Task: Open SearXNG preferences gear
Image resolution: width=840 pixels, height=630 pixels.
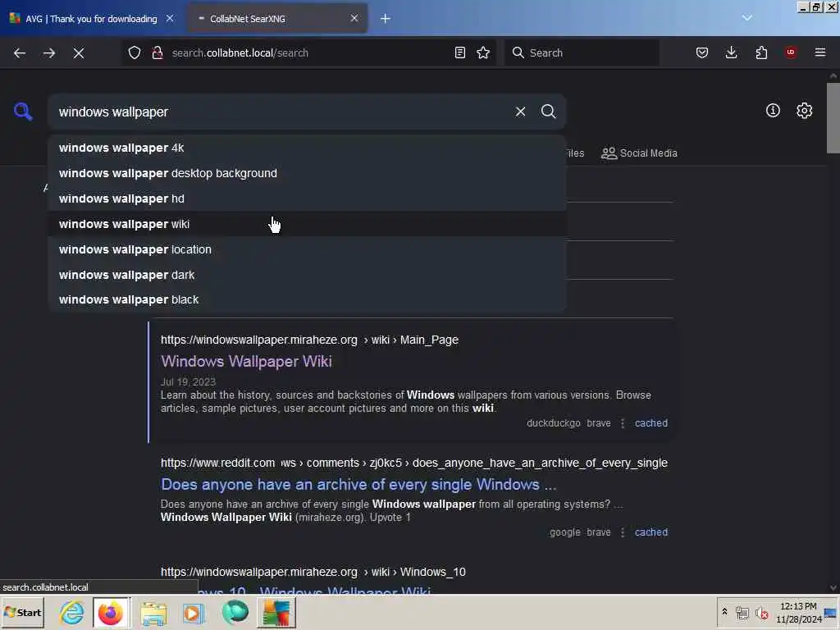Action: (x=804, y=111)
